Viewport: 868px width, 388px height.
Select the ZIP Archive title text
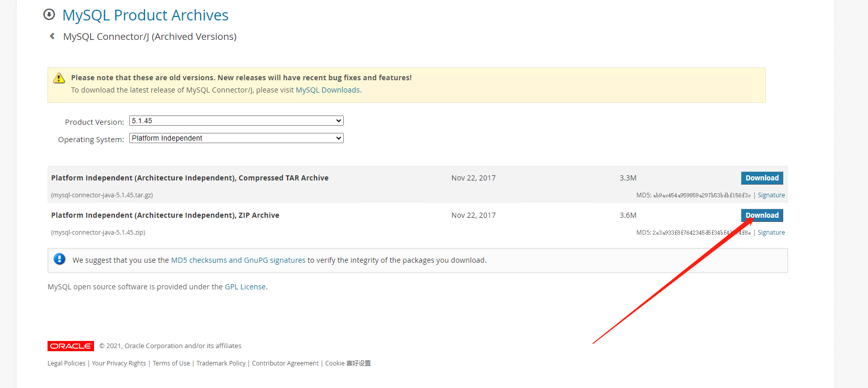(x=165, y=215)
